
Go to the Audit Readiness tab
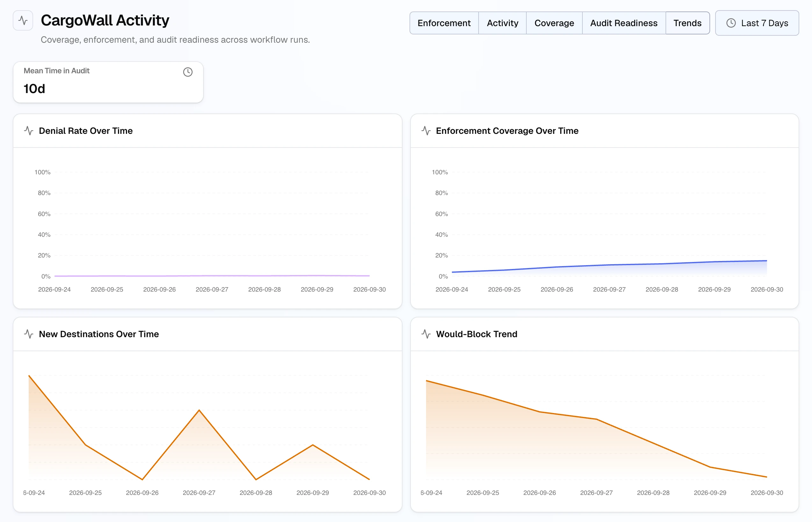pos(624,23)
